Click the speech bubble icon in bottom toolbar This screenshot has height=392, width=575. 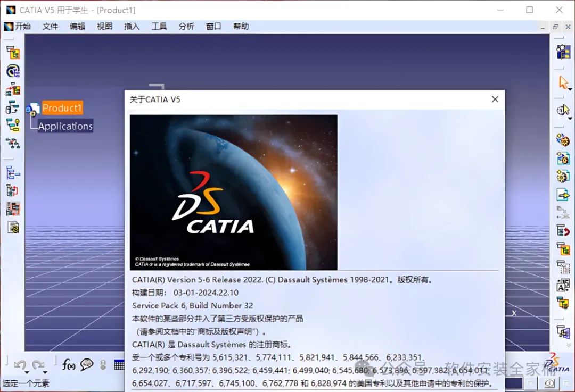(87, 364)
